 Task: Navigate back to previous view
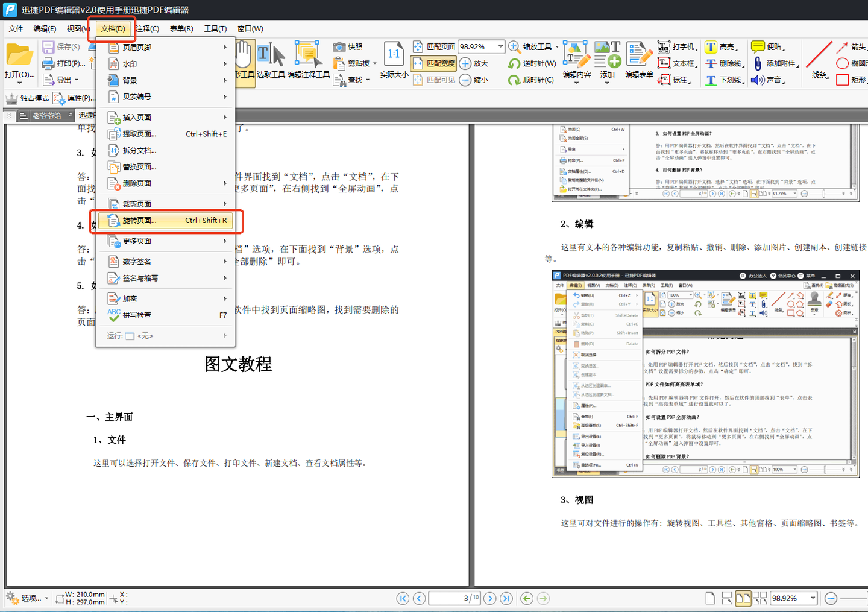coord(527,598)
